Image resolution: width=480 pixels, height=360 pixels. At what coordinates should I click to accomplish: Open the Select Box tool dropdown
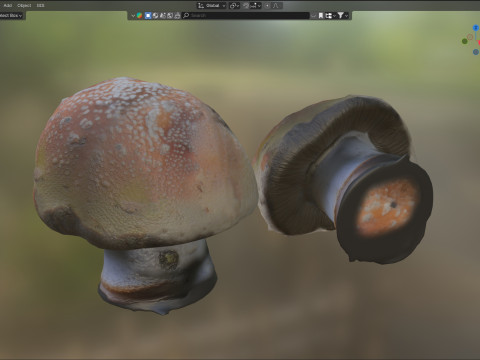tap(11, 15)
